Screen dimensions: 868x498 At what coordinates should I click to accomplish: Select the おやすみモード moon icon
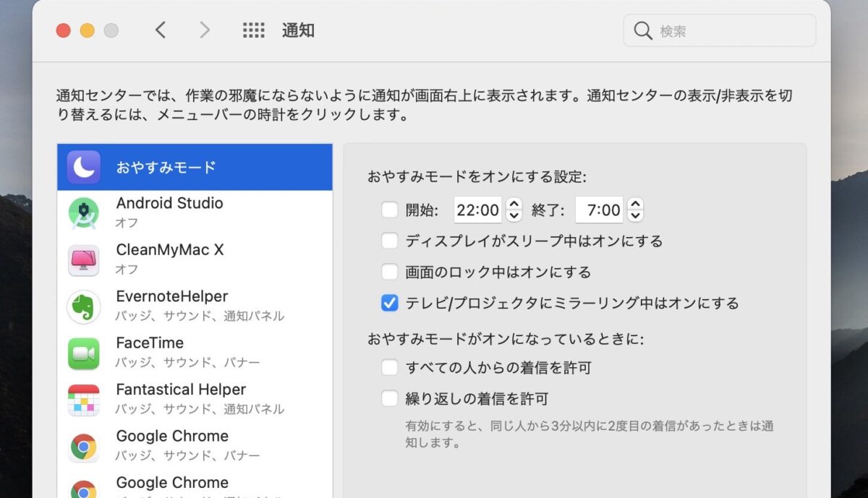[x=83, y=168]
